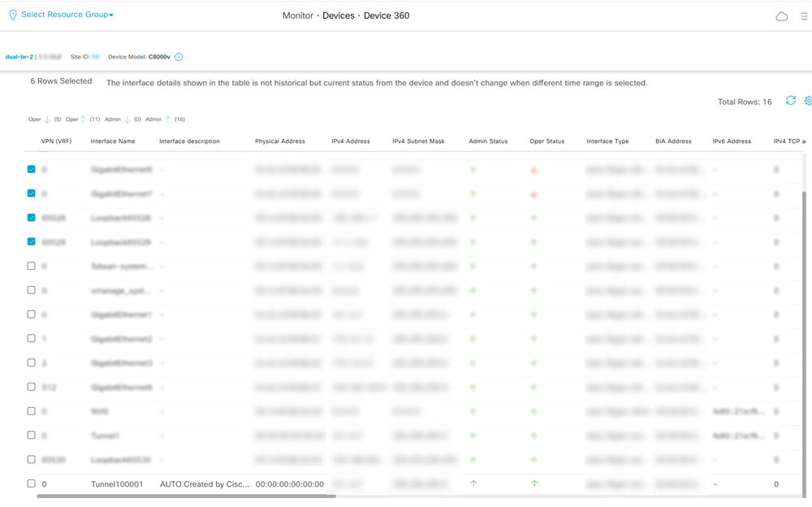Click the cloud icon in the top bar
812x507 pixels.
[x=781, y=15]
